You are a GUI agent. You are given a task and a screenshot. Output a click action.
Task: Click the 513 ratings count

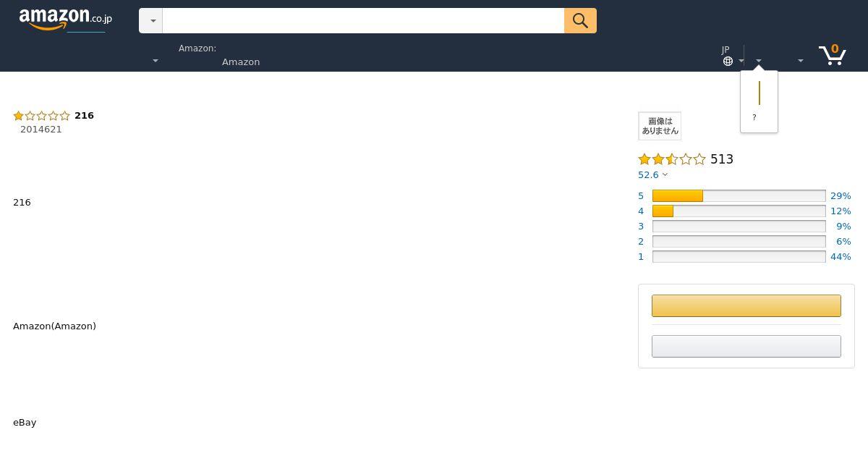point(722,159)
